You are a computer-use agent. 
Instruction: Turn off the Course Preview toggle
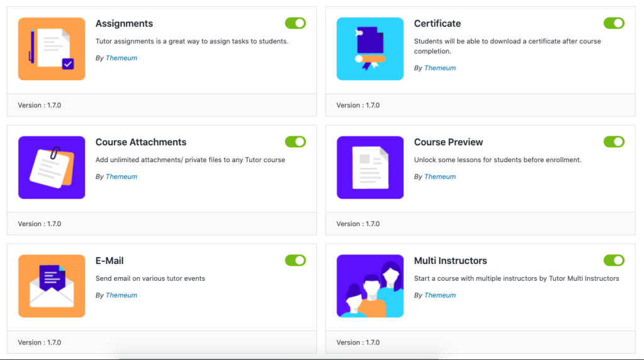[614, 142]
